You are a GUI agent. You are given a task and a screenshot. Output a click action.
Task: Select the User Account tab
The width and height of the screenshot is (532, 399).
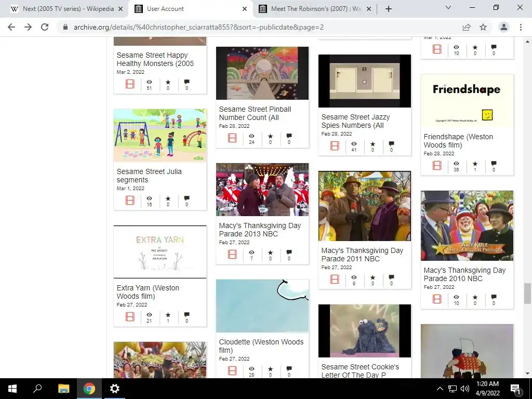coord(190,9)
